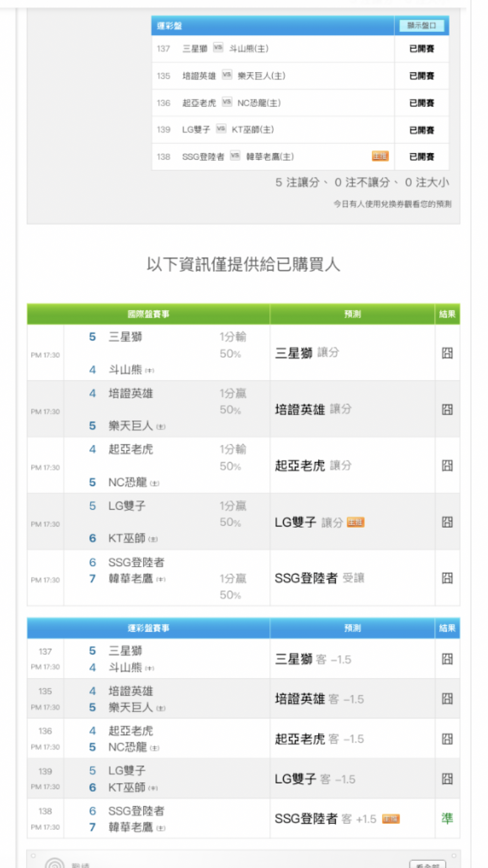Click orange 主推 badge in top 運彩盤 list
This screenshot has height=868, width=488.
379,156
